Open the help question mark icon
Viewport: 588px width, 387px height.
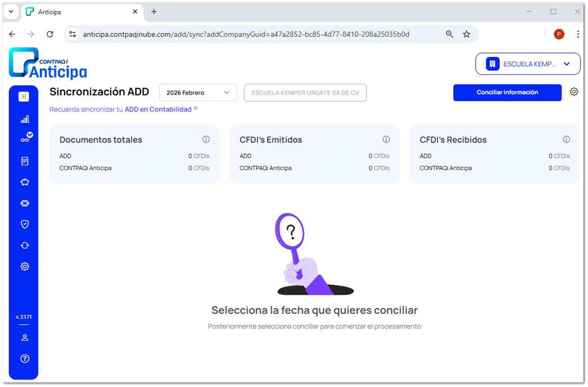point(25,359)
